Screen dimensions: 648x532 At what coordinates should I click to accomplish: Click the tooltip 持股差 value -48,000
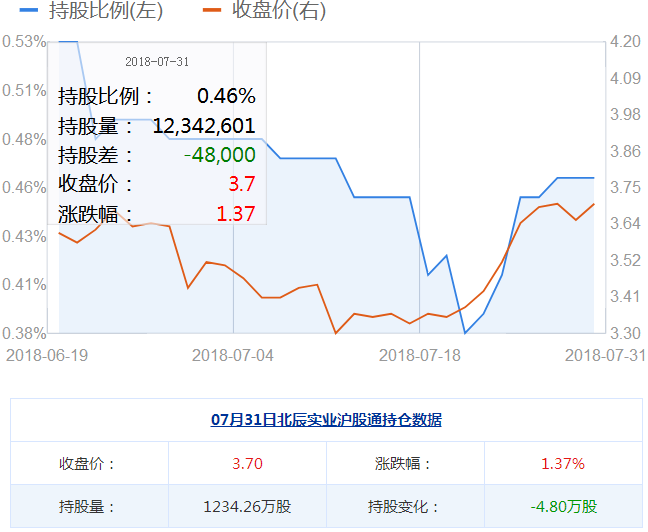pyautogui.click(x=219, y=155)
